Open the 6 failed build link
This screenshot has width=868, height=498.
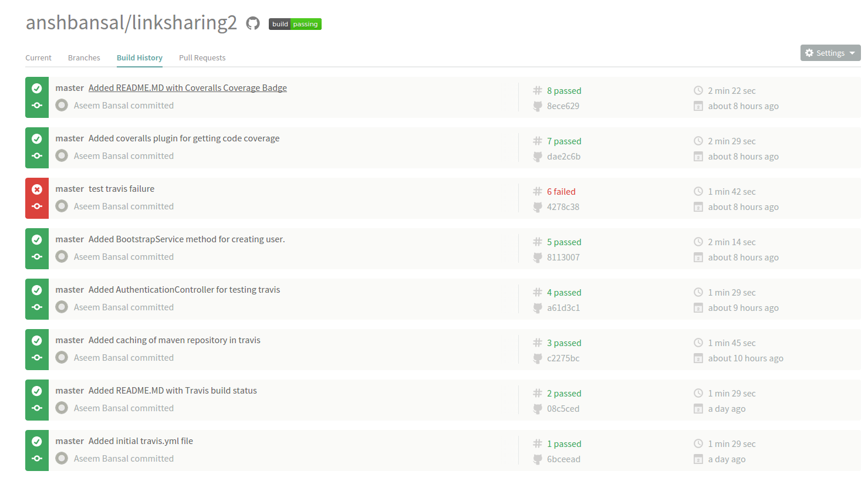pyautogui.click(x=561, y=192)
